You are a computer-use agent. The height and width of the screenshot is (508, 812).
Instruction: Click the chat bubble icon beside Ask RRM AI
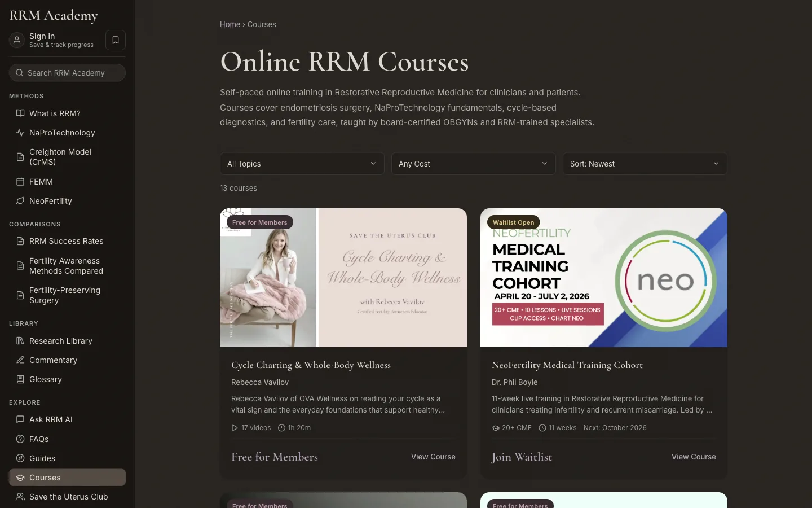pos(20,419)
